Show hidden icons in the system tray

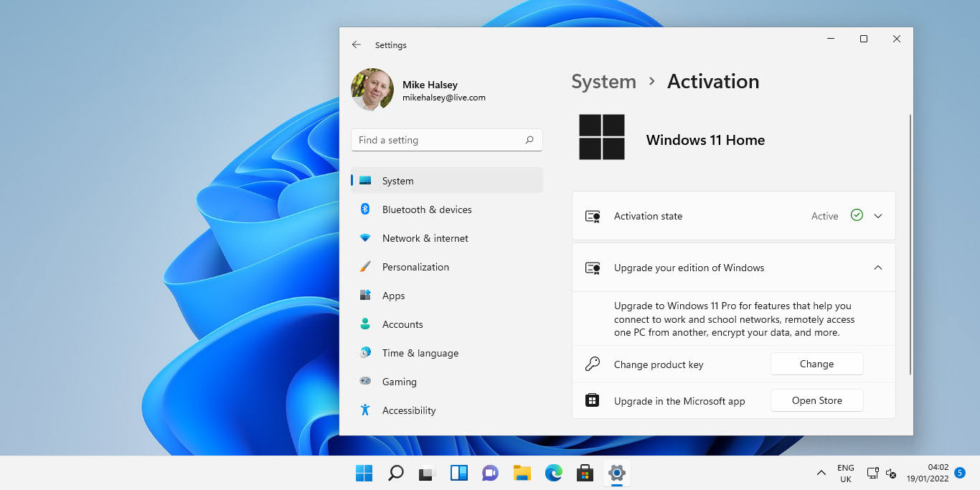(x=821, y=473)
